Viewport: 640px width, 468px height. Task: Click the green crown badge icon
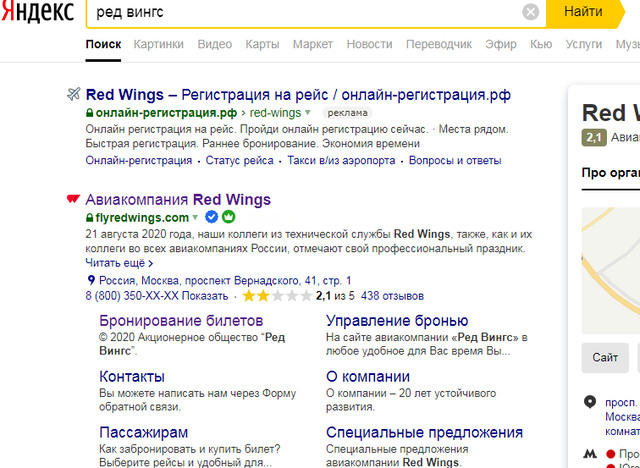point(229,217)
